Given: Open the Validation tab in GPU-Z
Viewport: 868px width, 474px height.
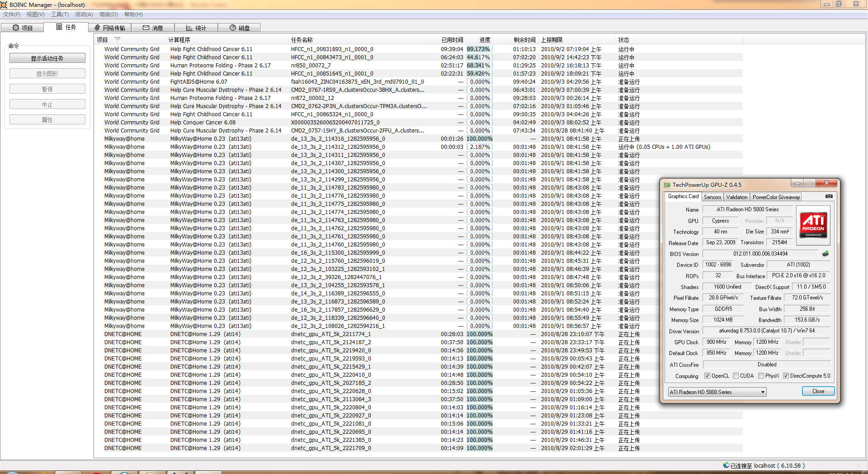Looking at the screenshot, I should (737, 197).
